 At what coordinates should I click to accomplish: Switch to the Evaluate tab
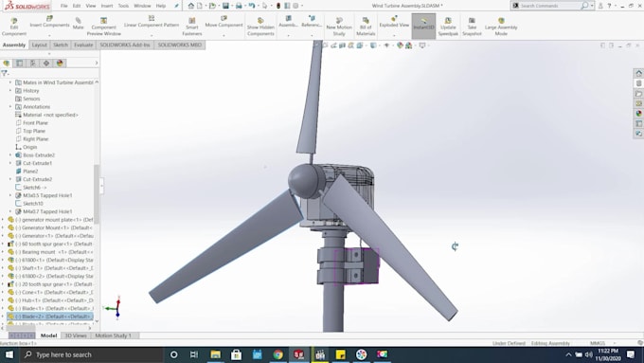(x=83, y=45)
